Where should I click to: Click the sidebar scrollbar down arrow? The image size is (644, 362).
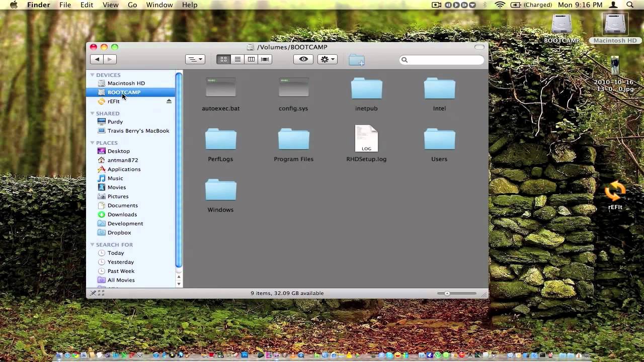tap(179, 284)
